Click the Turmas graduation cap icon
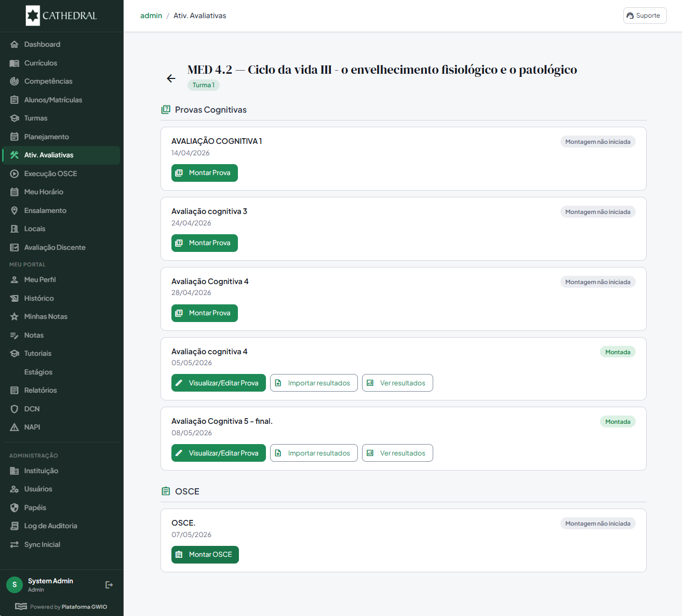The height and width of the screenshot is (616, 682). 15,118
